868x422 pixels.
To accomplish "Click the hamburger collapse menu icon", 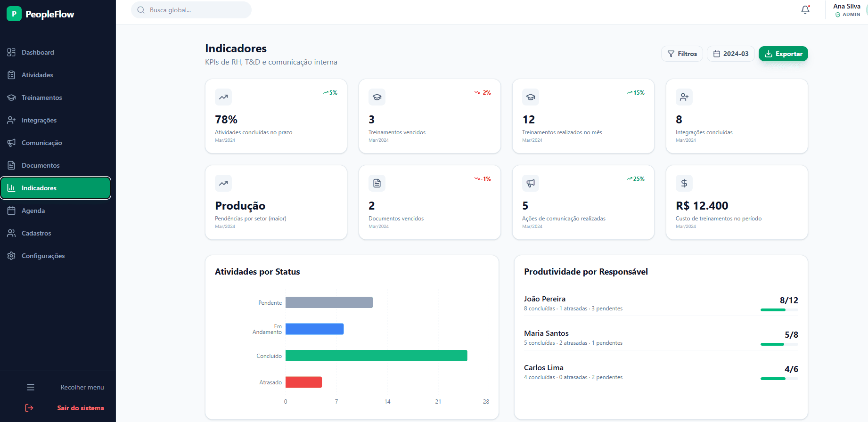I will (x=31, y=387).
